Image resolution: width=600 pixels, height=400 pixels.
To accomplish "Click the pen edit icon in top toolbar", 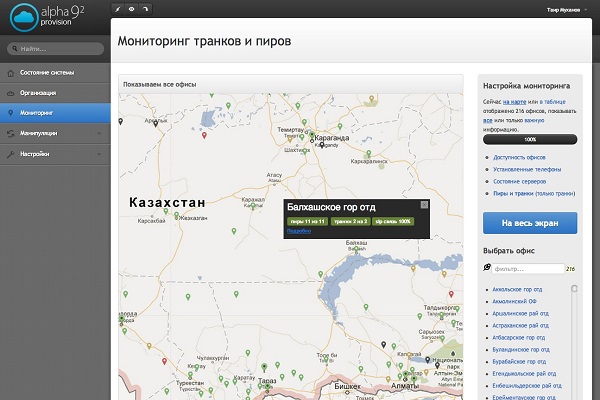I will 118,9.
